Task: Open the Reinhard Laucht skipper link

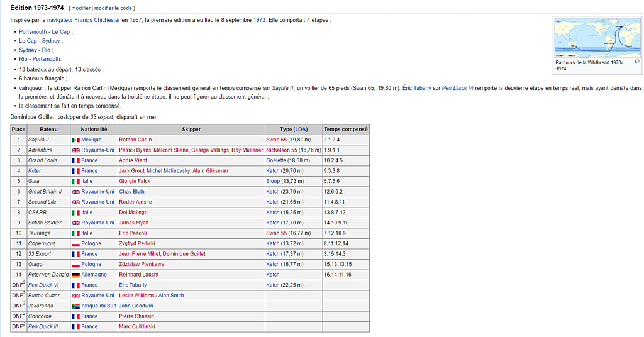Action: [138, 275]
